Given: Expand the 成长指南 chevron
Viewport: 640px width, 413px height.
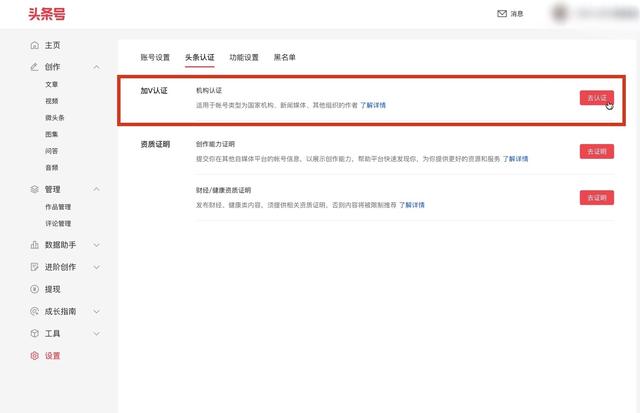Looking at the screenshot, I should coord(96,311).
